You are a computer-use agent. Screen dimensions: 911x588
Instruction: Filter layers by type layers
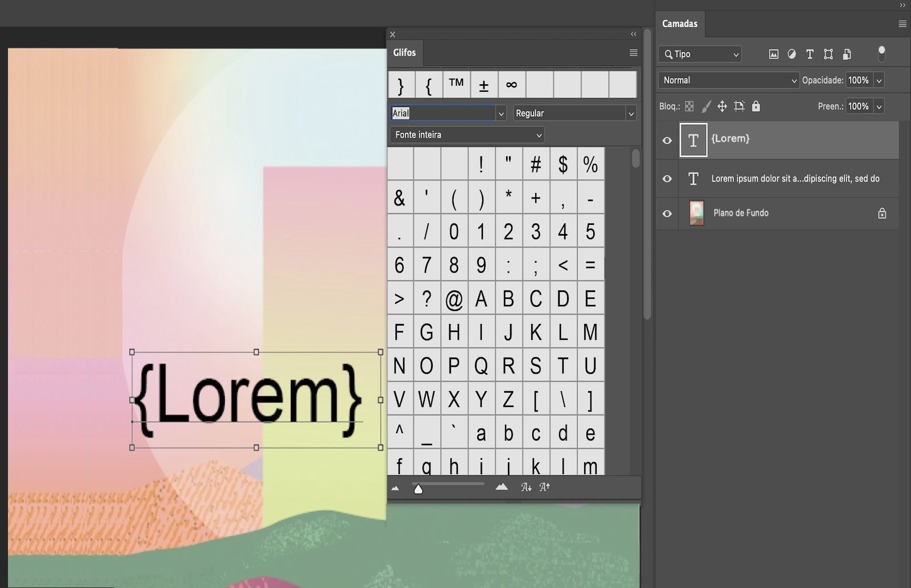click(810, 54)
